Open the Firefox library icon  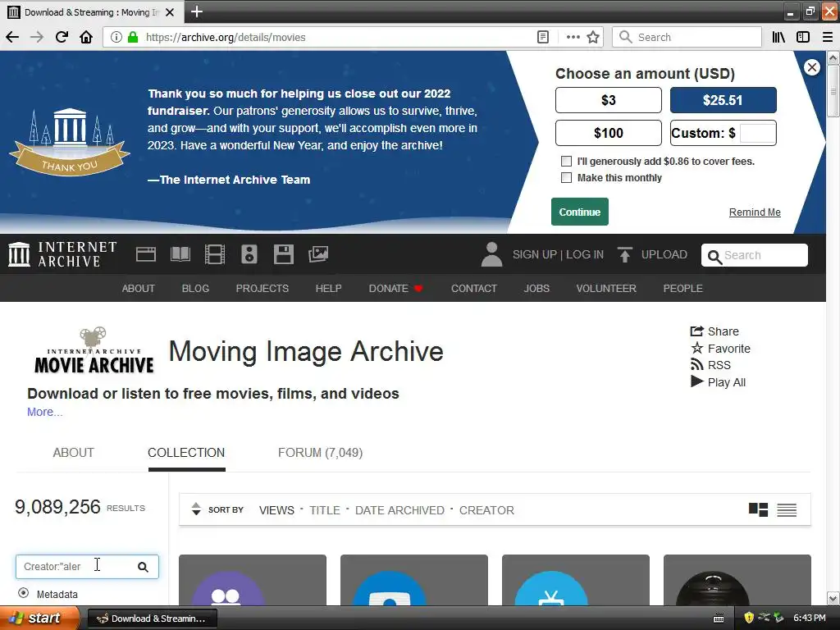pos(778,37)
